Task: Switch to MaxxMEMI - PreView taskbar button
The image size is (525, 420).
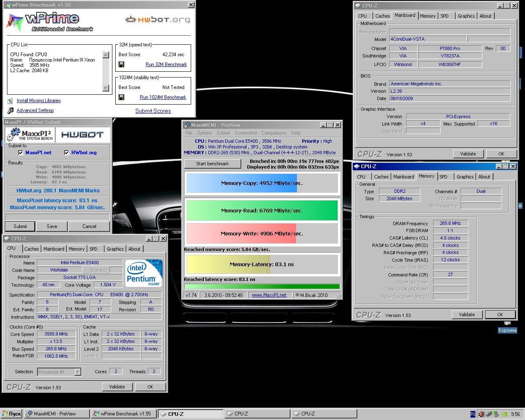Action: click(x=57, y=414)
